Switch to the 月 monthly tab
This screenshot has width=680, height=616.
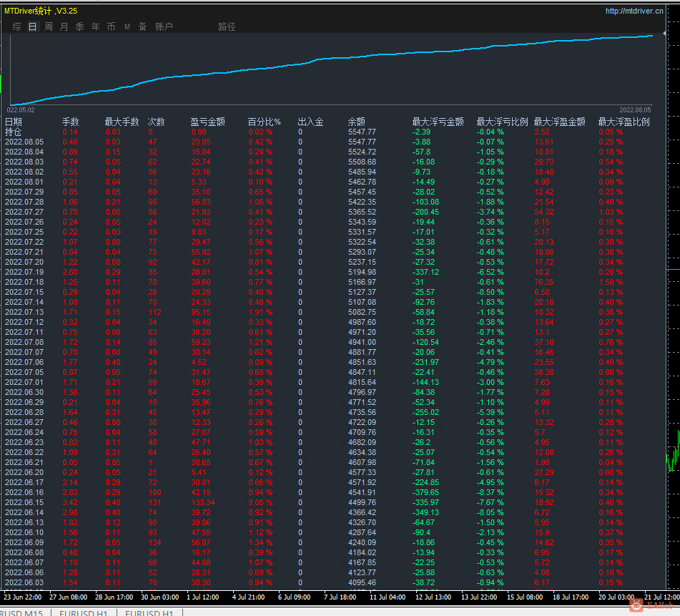(64, 26)
